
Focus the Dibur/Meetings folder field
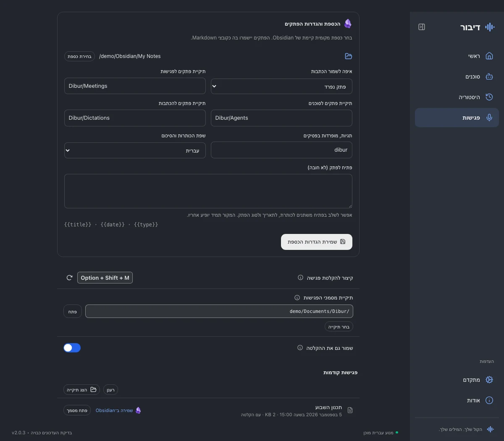[135, 86]
